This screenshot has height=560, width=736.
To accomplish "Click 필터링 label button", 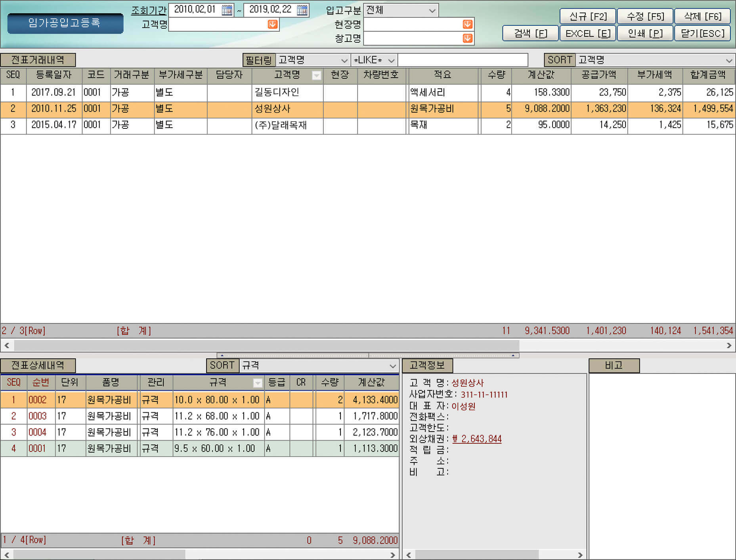I will [259, 60].
